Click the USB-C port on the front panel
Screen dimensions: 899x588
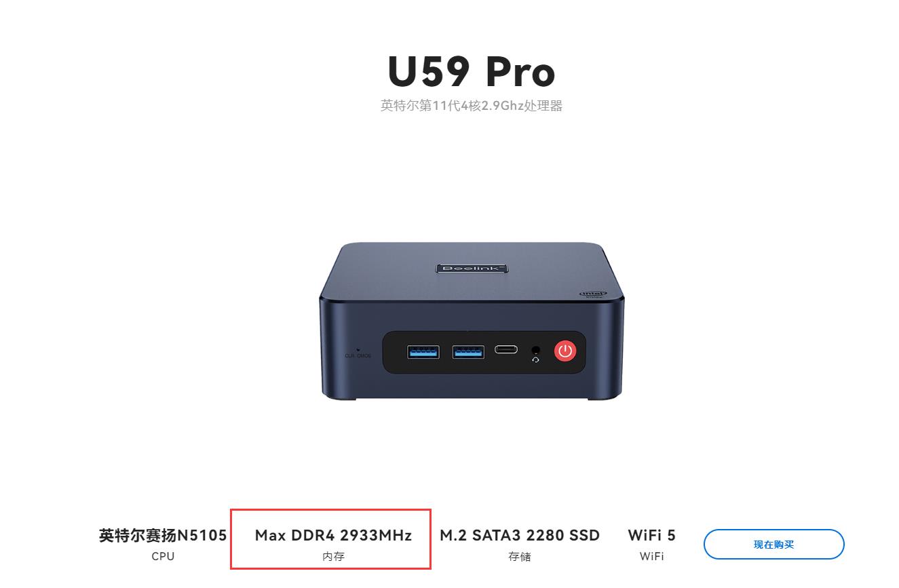[x=505, y=349]
